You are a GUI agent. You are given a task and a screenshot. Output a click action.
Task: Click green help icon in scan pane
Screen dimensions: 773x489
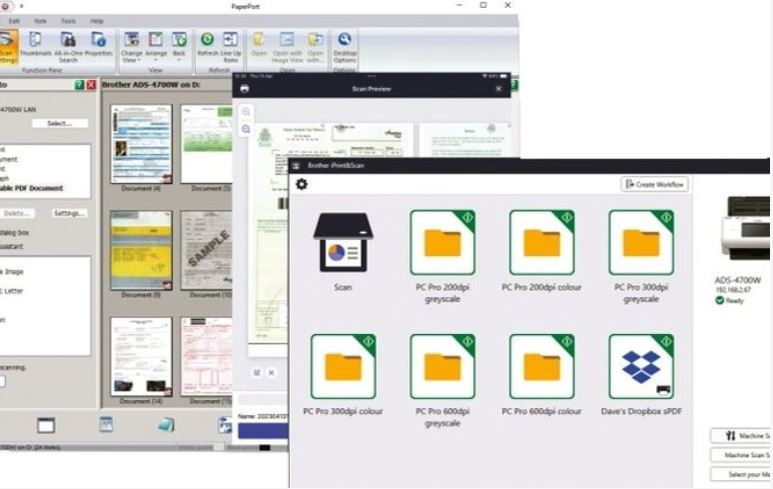coord(79,85)
